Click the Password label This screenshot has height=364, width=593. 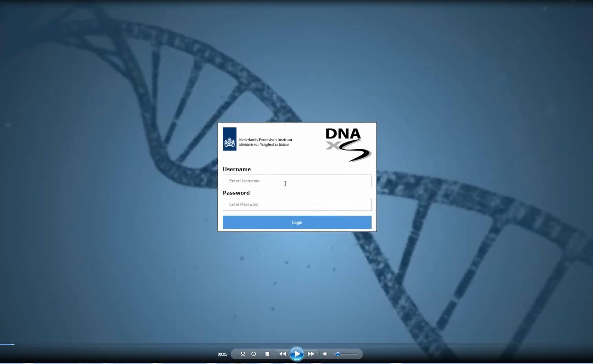point(236,193)
